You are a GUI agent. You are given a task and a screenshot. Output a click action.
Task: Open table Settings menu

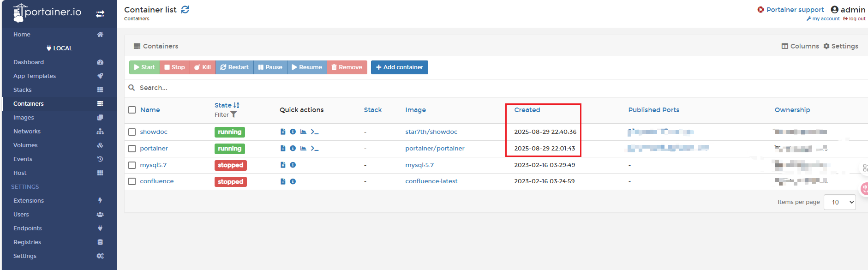tap(841, 46)
